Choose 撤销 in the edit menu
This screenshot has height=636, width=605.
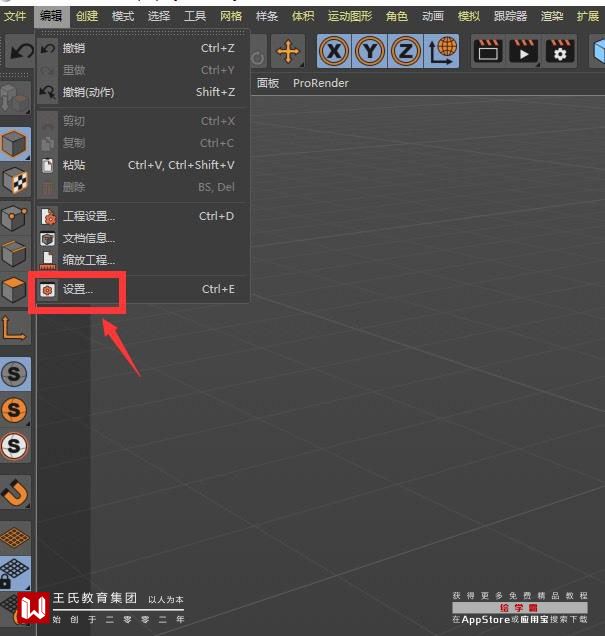pos(143,48)
